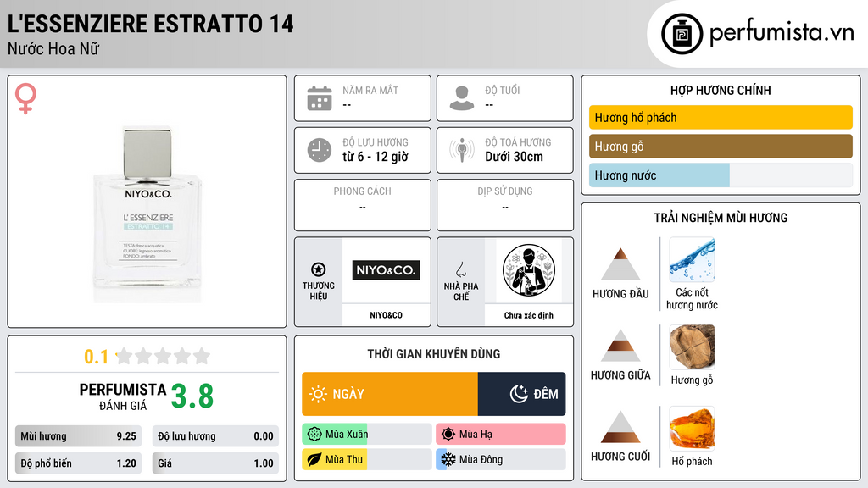Click the NIYO&CO brand name label

387,315
